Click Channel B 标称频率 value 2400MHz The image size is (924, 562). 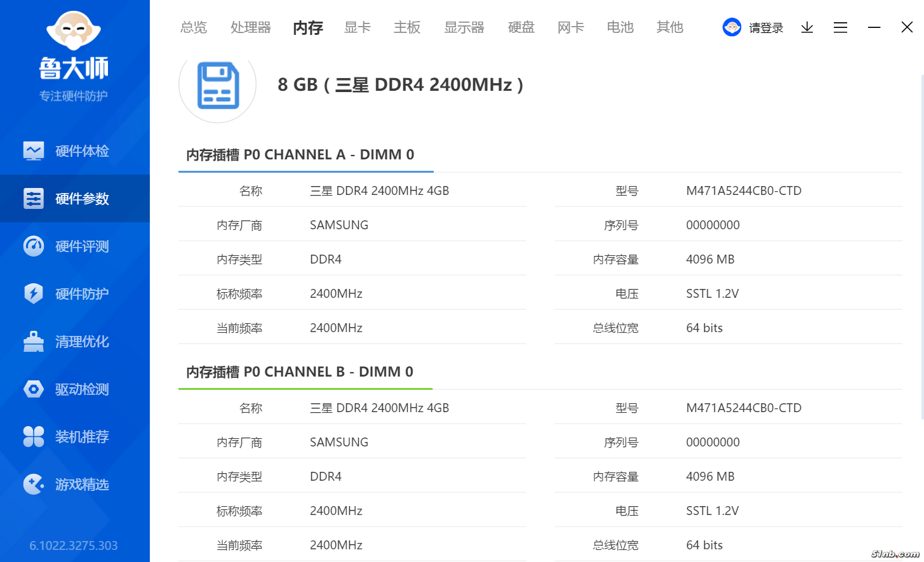click(x=336, y=511)
